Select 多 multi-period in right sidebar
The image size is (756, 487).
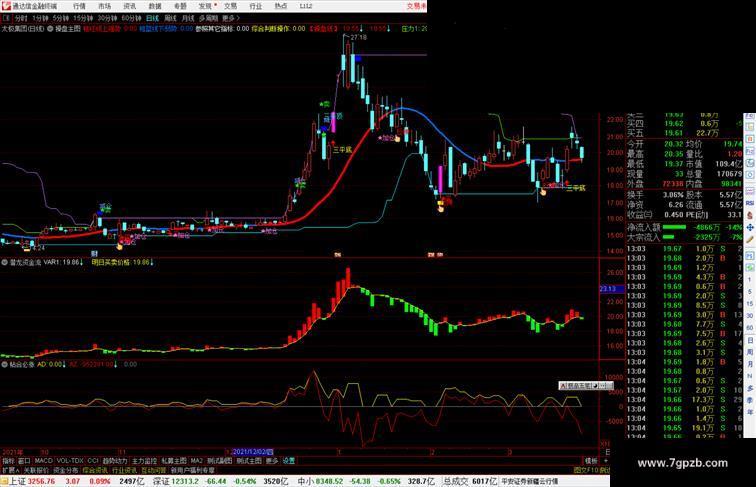(750, 388)
